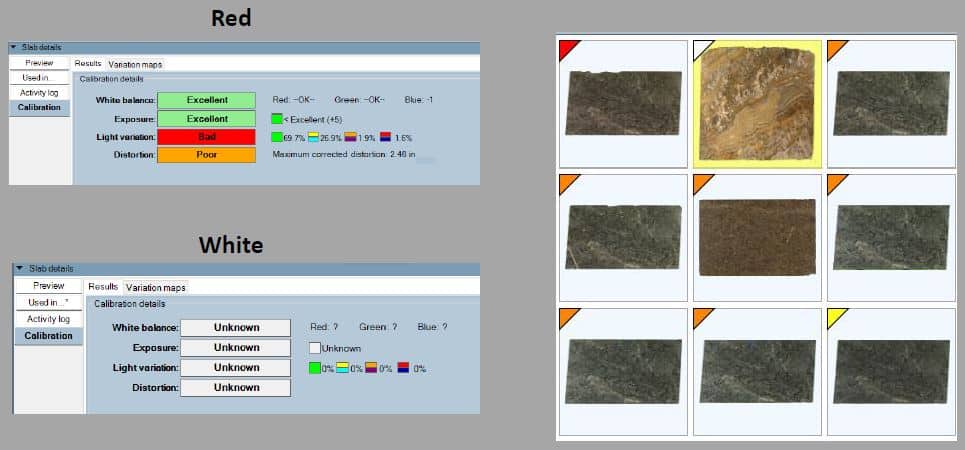Click the yellow/cyan variation icon showing 26.9%
The height and width of the screenshot is (450, 965).
(313, 137)
